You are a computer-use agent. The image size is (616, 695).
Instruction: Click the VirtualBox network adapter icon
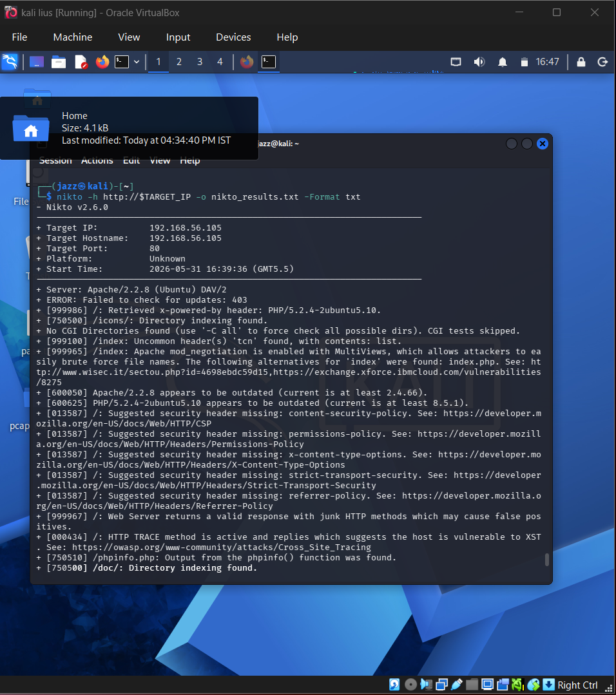click(x=442, y=685)
